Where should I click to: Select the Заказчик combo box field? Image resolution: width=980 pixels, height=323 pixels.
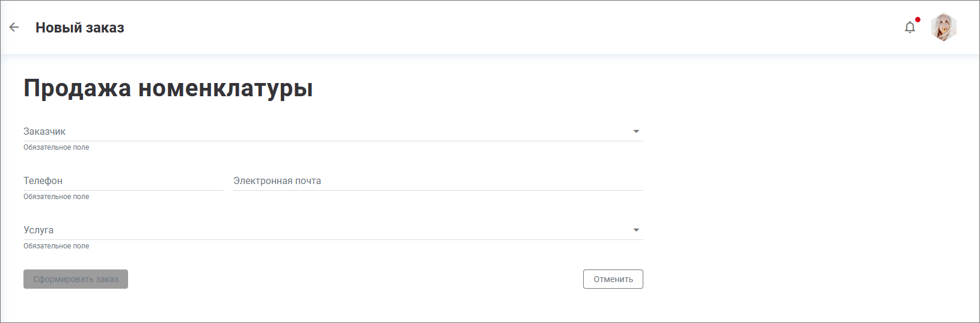pyautogui.click(x=325, y=131)
